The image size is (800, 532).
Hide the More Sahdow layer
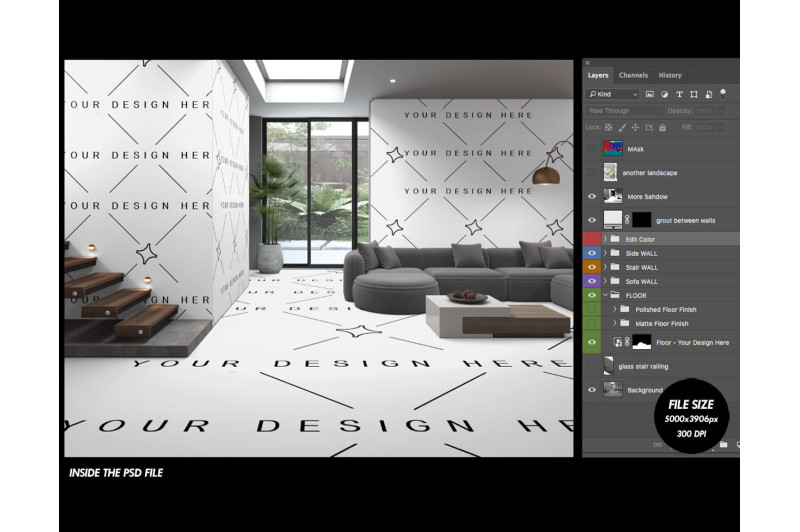pos(592,196)
